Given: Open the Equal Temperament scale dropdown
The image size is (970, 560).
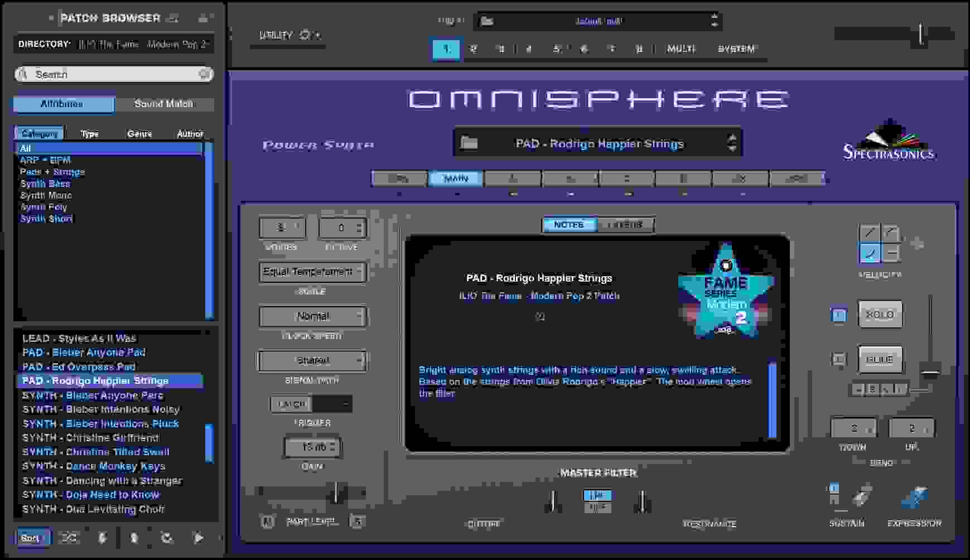Looking at the screenshot, I should click(x=312, y=272).
